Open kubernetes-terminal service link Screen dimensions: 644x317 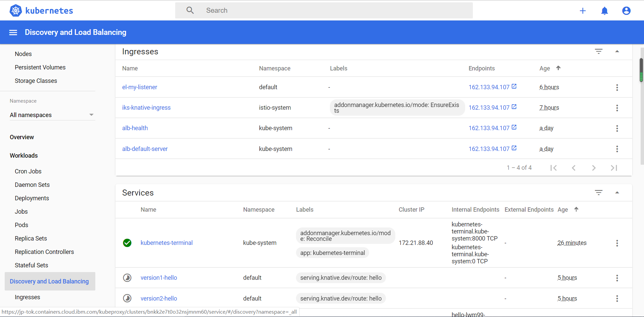(x=166, y=243)
